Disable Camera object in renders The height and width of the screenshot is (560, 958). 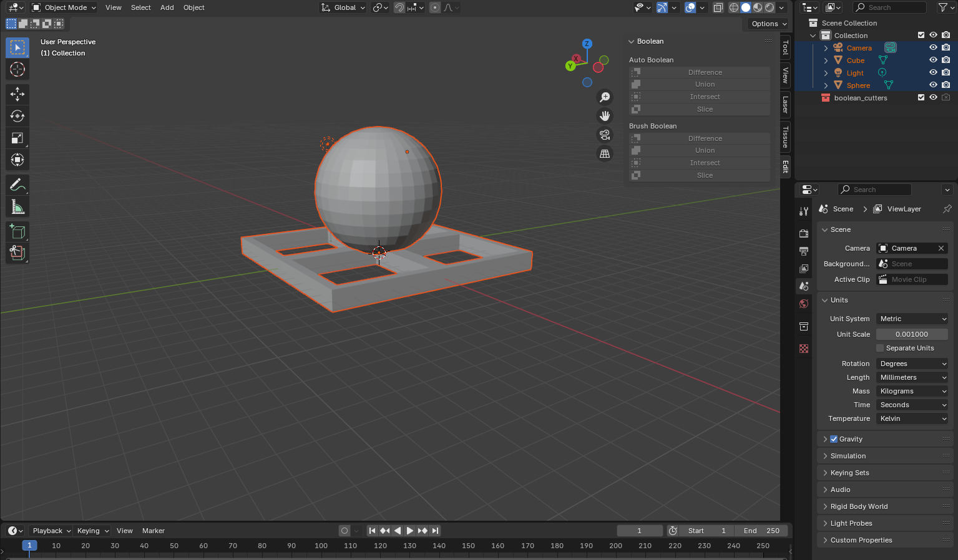(x=946, y=47)
